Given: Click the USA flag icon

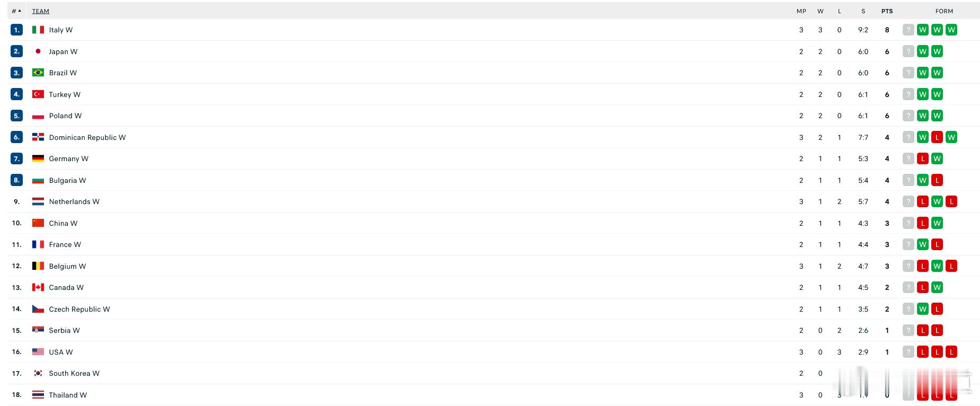Looking at the screenshot, I should point(38,352).
